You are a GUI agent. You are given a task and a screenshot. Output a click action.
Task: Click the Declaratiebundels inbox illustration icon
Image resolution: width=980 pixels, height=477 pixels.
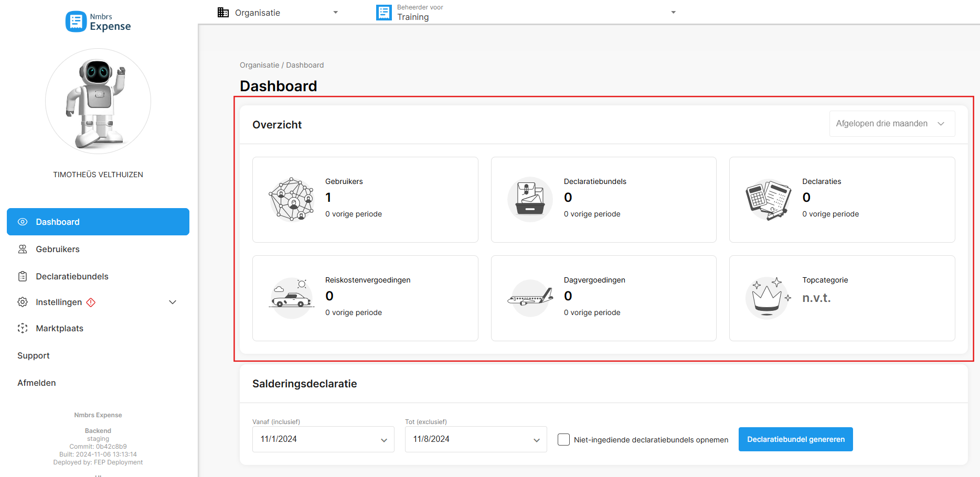pos(530,199)
